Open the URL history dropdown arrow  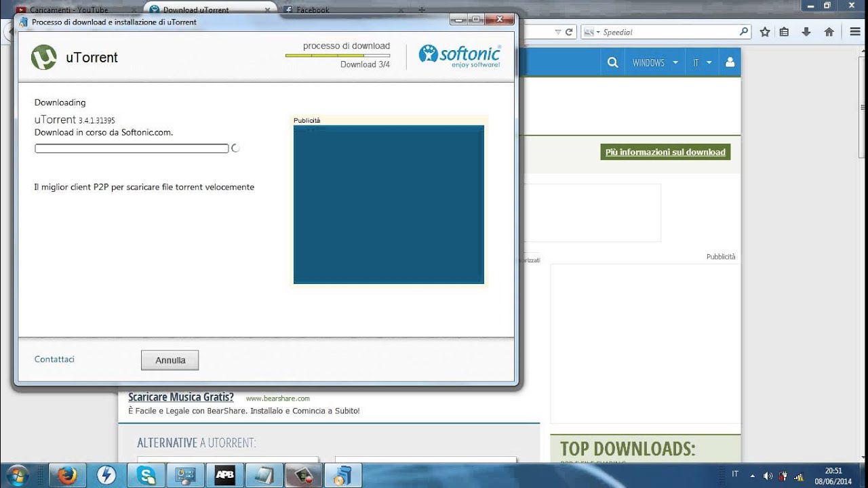coord(558,32)
